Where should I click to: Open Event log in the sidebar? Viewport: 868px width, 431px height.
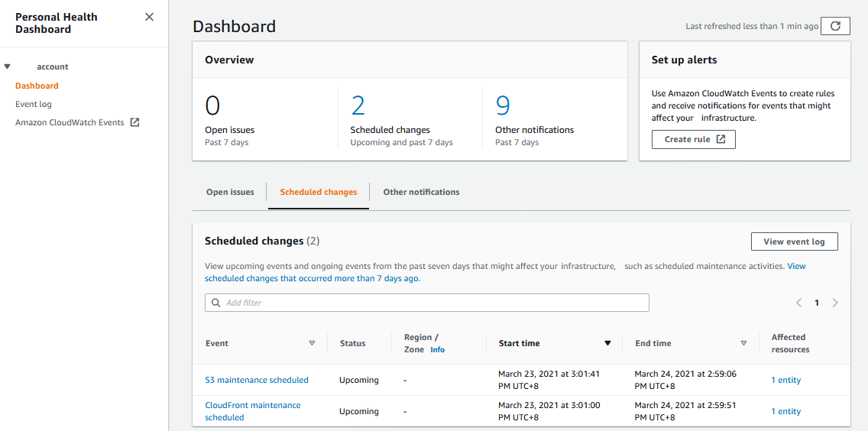click(34, 104)
